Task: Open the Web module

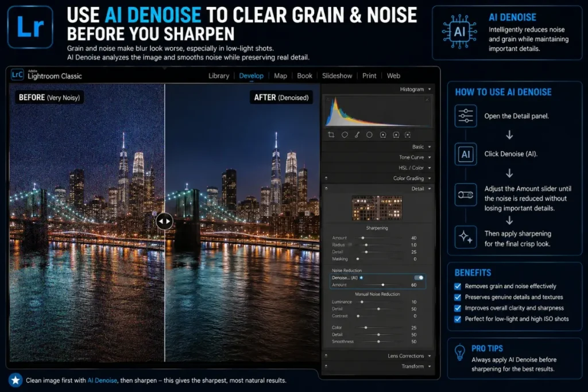Action: tap(393, 76)
